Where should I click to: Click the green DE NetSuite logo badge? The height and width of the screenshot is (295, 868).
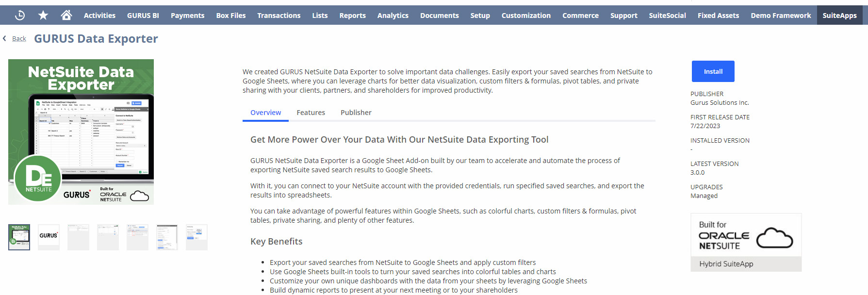click(x=38, y=179)
